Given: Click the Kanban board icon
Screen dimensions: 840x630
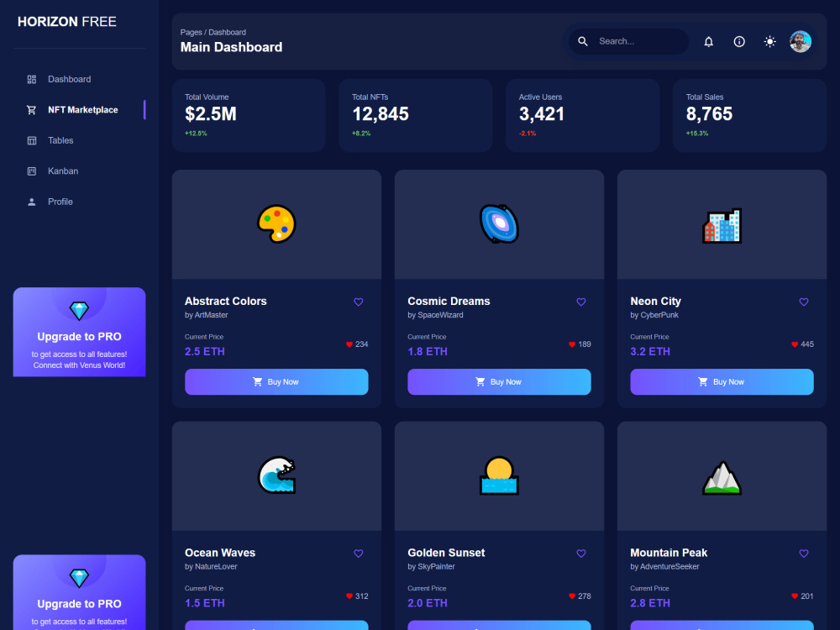Looking at the screenshot, I should 32,171.
